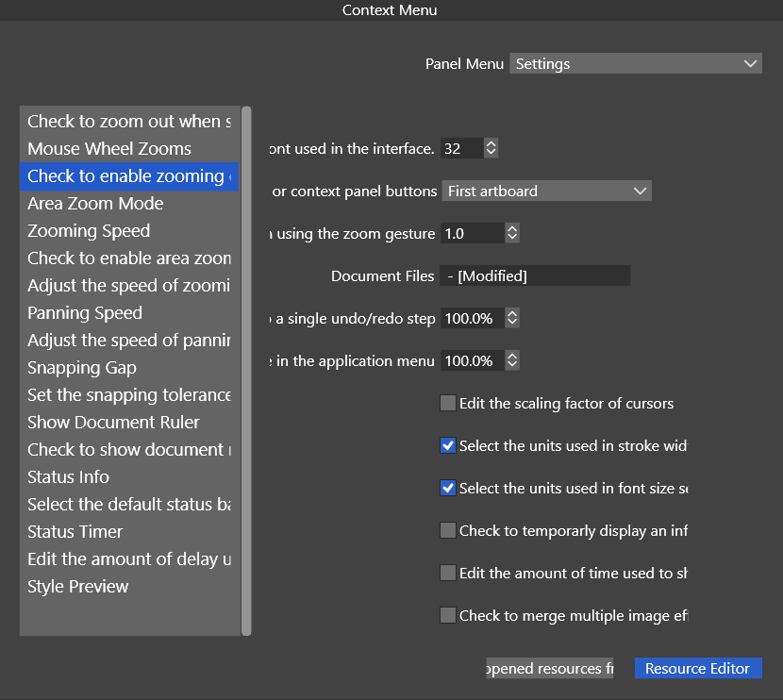Uncheck the stroke width units checkbox
This screenshot has height=700, width=783.
tap(448, 446)
